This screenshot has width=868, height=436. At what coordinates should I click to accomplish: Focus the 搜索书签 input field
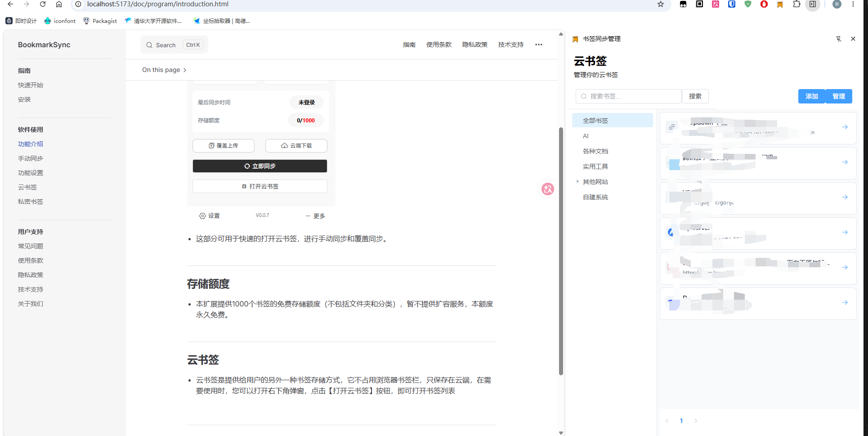click(629, 96)
